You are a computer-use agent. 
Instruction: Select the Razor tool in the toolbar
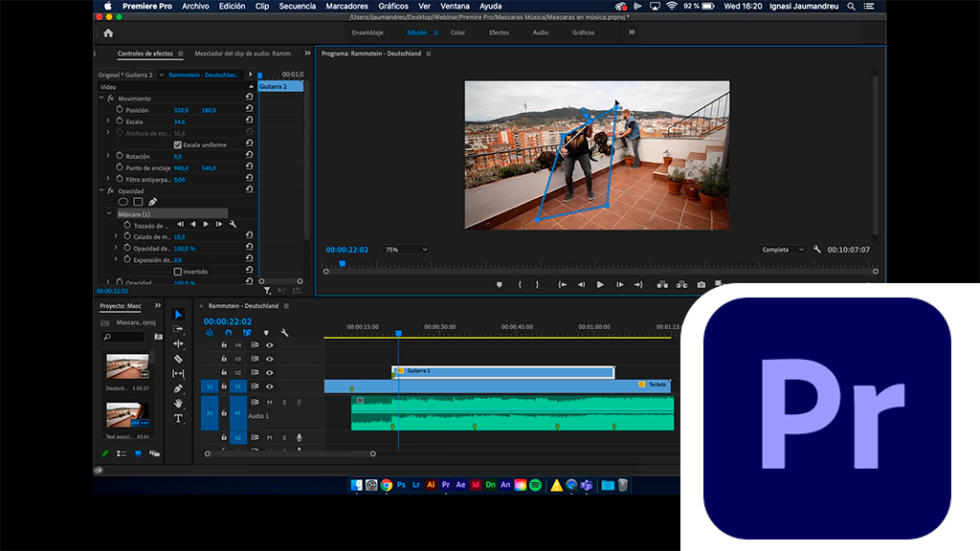[178, 359]
